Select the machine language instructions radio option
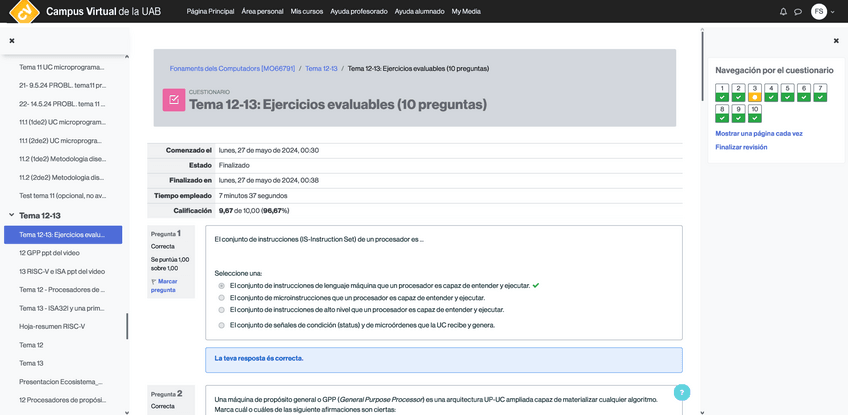 click(x=221, y=285)
